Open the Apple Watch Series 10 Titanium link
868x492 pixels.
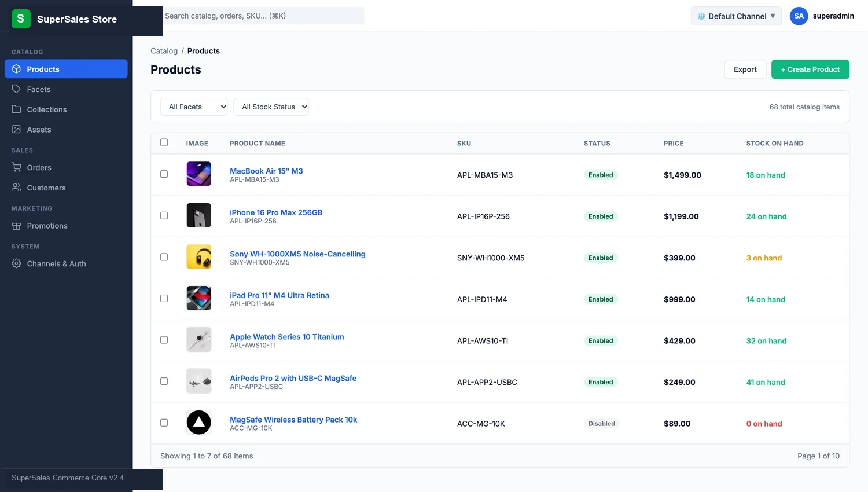[x=287, y=336]
